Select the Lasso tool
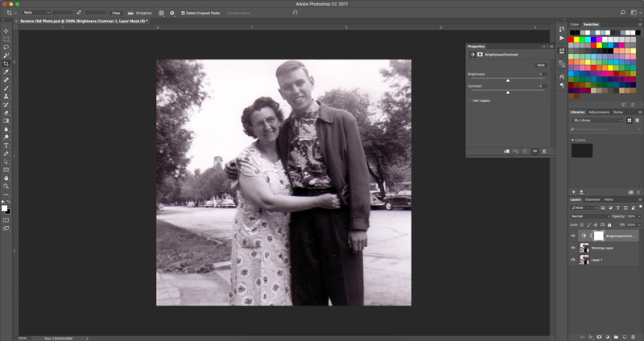 coord(6,47)
